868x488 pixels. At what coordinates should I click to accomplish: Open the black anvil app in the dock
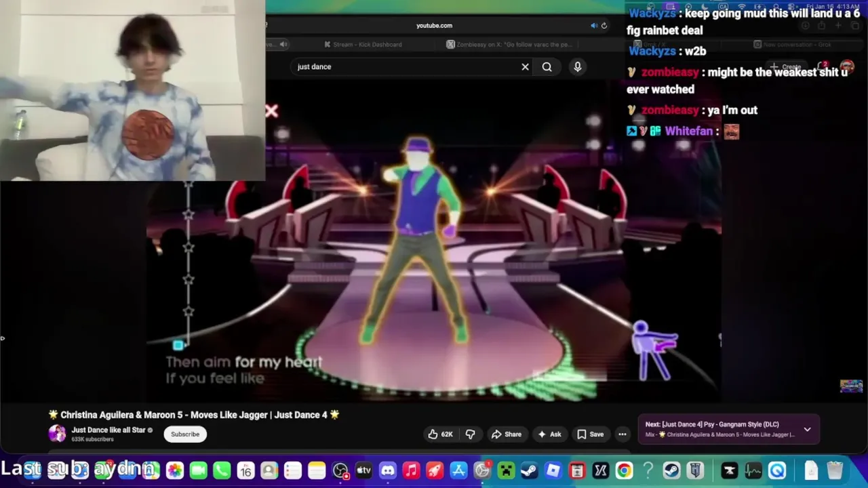[730, 470]
